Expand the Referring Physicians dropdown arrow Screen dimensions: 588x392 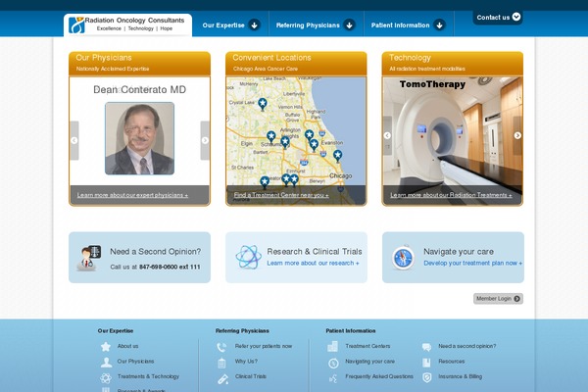point(349,25)
